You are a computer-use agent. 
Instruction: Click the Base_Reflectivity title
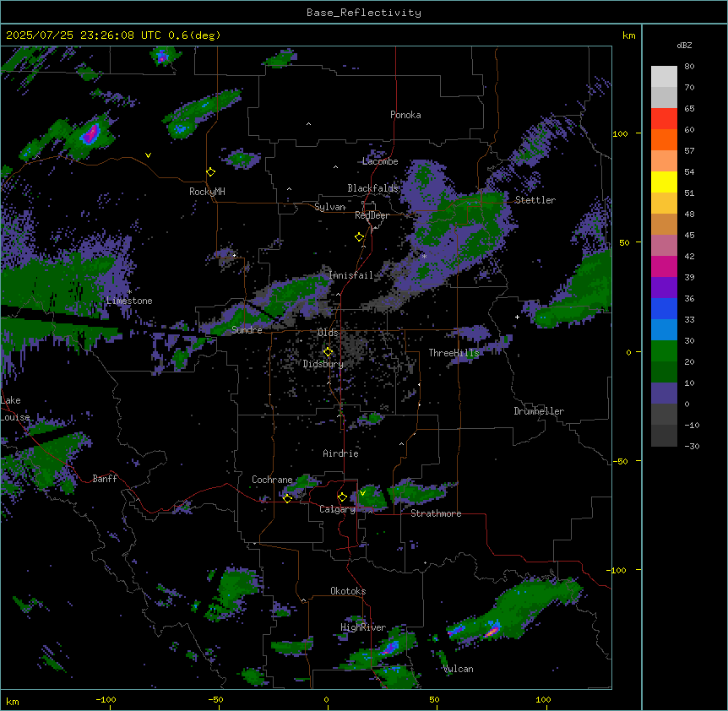click(x=364, y=13)
